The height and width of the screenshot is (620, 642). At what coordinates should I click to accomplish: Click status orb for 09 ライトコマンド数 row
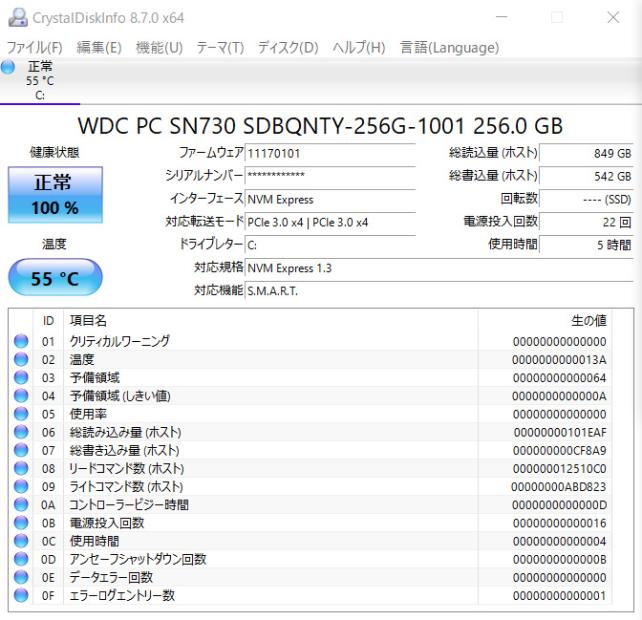click(x=21, y=486)
